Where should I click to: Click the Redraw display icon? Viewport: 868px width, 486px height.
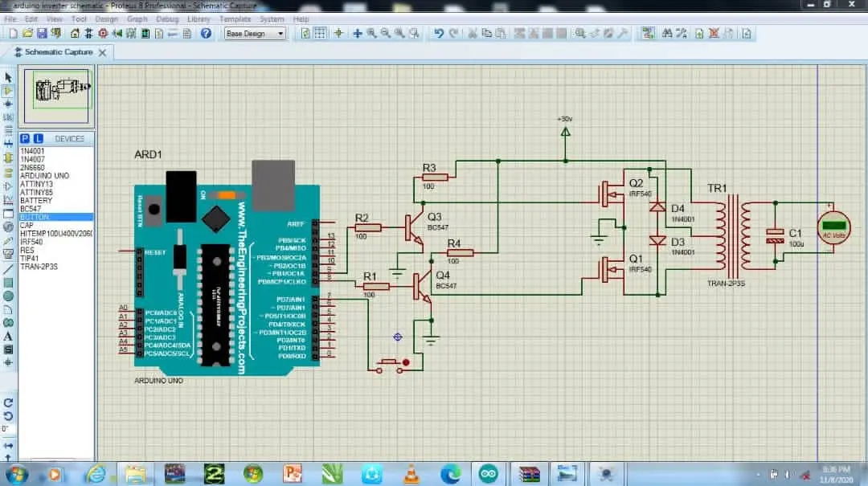point(305,33)
